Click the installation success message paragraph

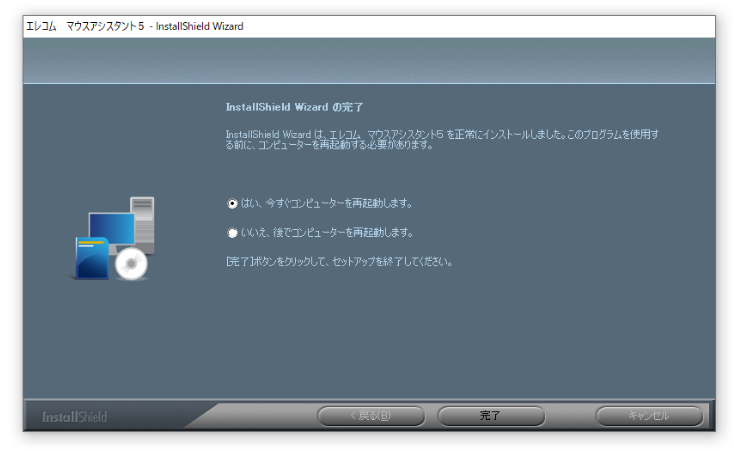[442, 140]
